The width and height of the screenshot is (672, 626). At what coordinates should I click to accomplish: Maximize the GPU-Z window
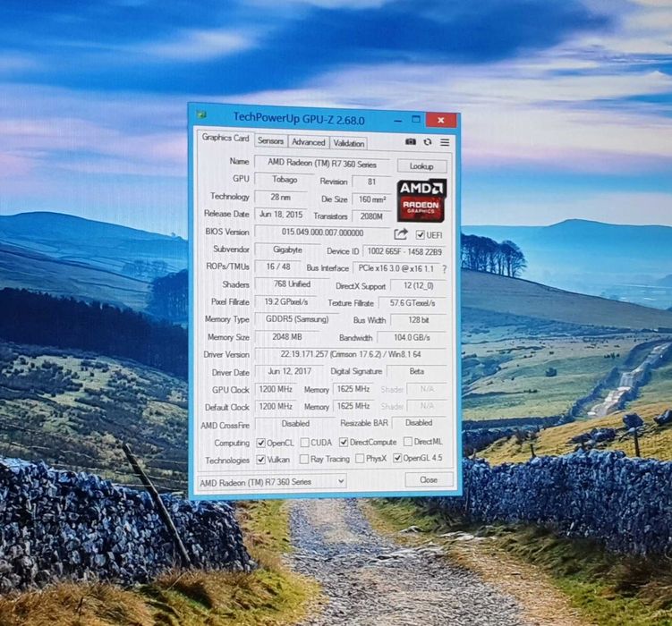click(416, 120)
